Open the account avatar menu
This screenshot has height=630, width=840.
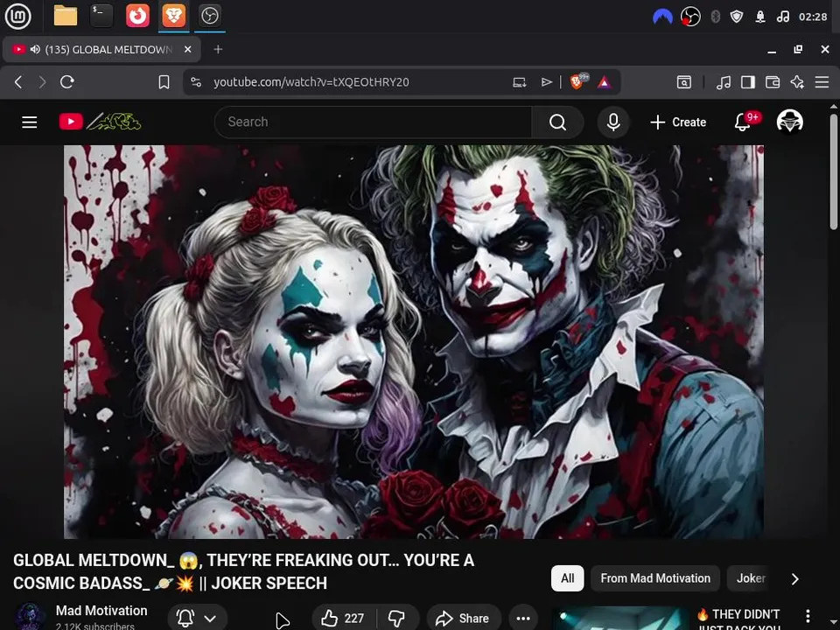pos(790,122)
